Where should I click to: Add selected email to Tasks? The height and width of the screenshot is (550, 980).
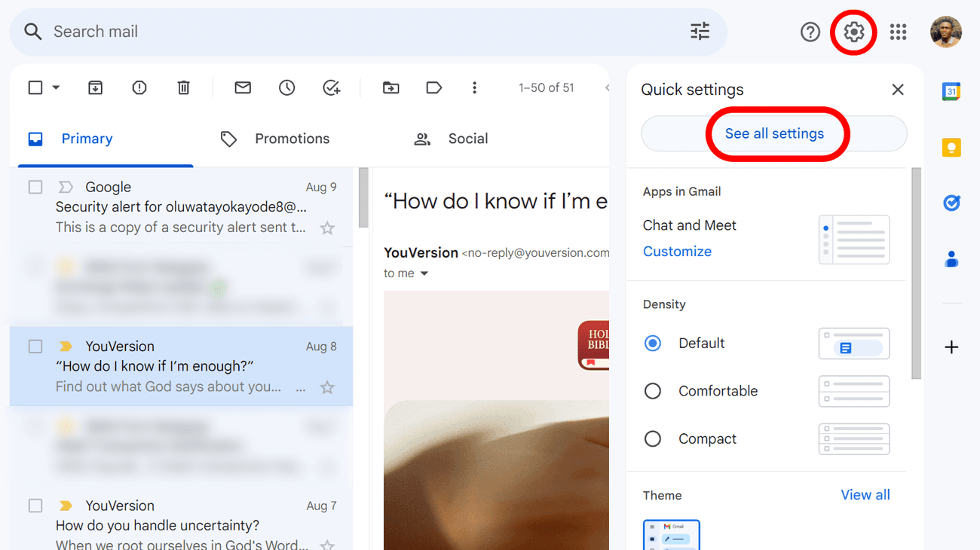point(332,87)
